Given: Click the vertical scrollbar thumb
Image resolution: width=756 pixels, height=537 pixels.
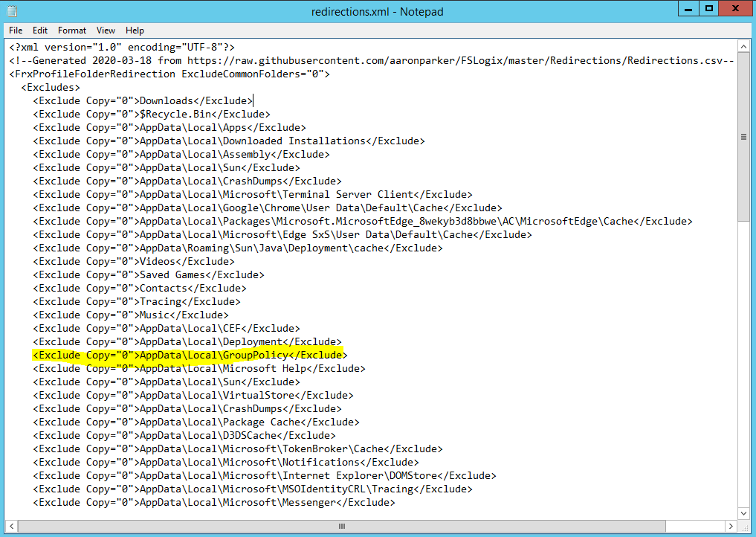Looking at the screenshot, I should coord(743,137).
